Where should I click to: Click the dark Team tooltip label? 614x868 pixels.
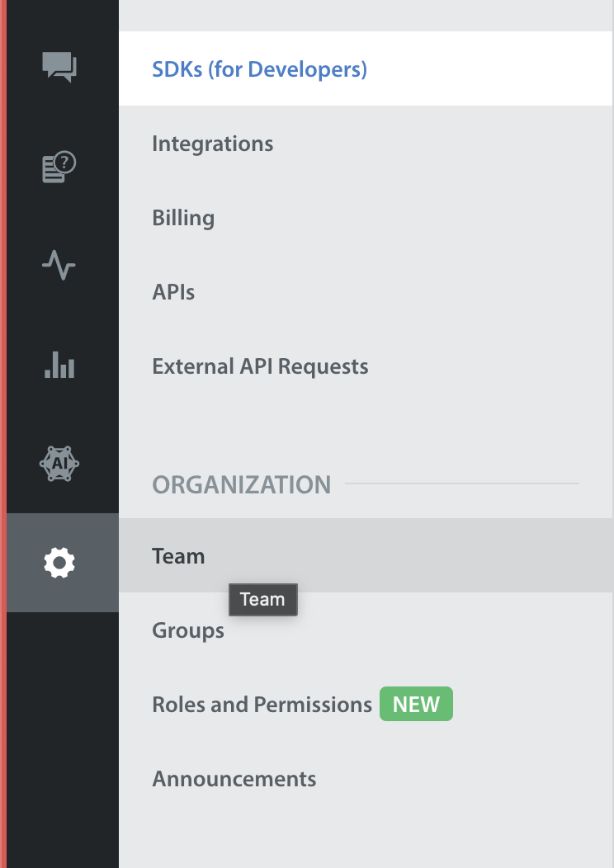263,600
